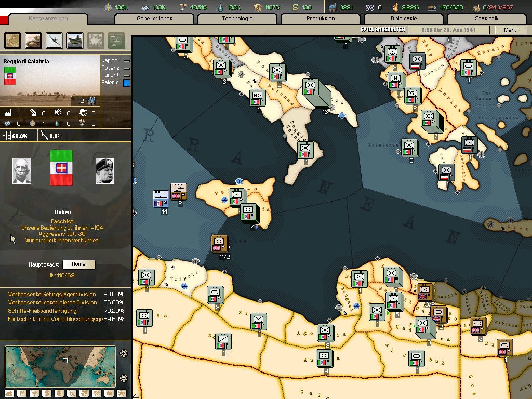Click the infrastructure ladder icon showing 60.0%
This screenshot has width=532, height=399.
click(7, 136)
